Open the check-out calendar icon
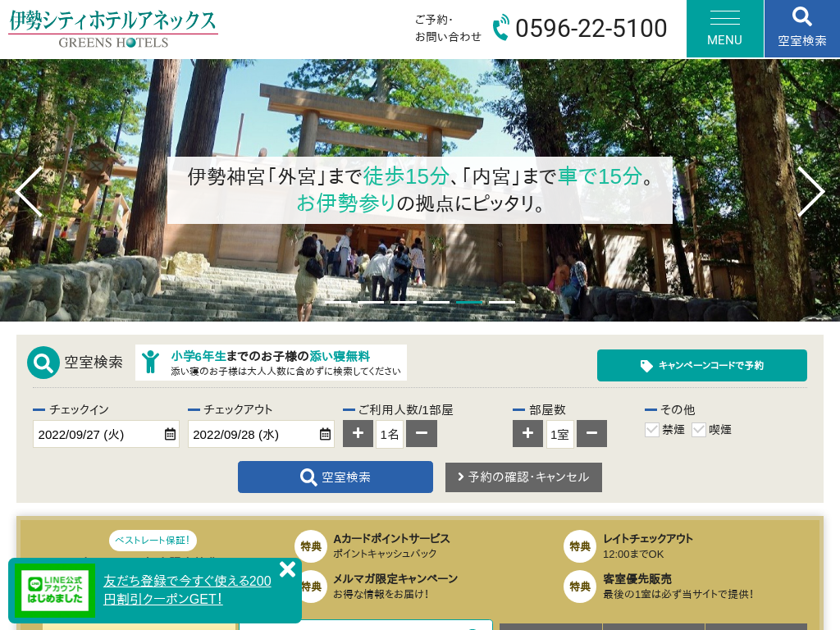The height and width of the screenshot is (630, 840). coord(325,434)
